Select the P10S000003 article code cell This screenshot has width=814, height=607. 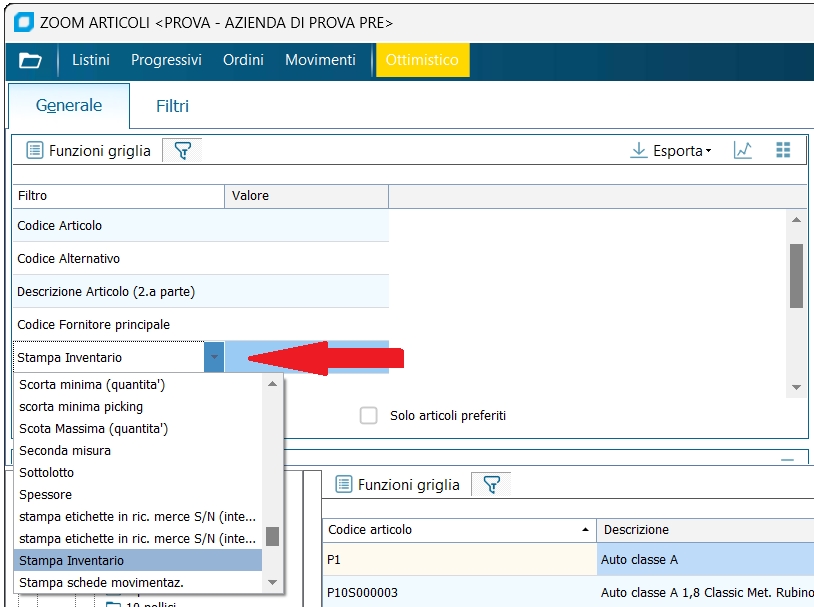459,592
